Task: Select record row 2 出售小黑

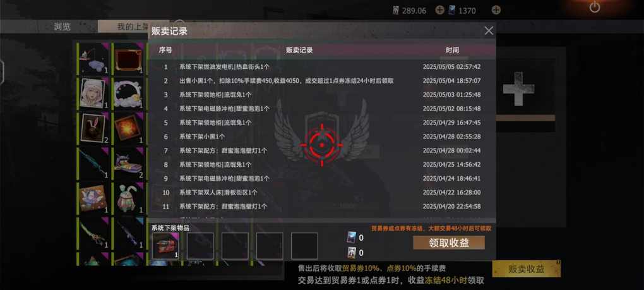Action: point(321,81)
